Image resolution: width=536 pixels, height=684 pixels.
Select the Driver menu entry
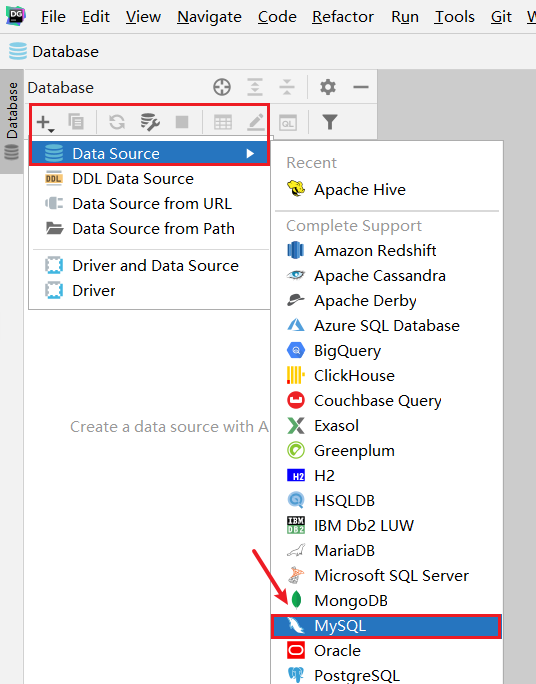click(150, 291)
